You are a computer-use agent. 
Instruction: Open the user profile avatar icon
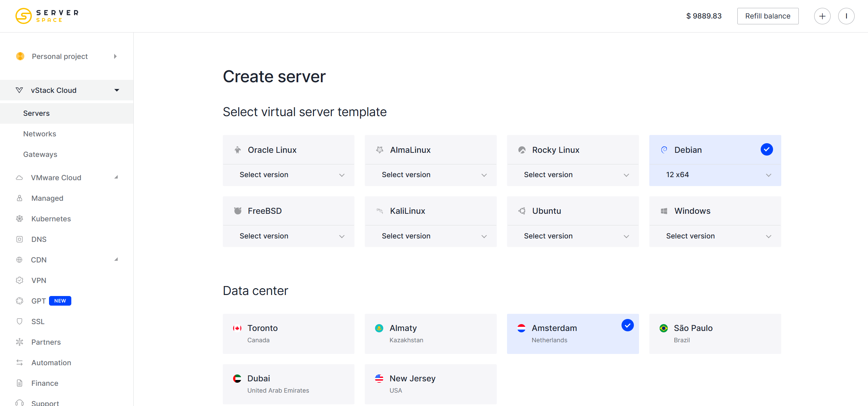point(846,16)
